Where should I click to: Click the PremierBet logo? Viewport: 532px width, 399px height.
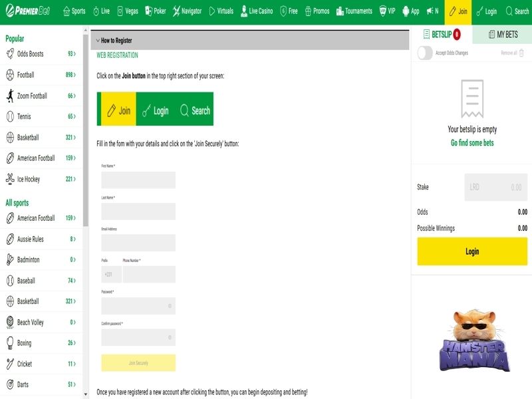tap(27, 11)
